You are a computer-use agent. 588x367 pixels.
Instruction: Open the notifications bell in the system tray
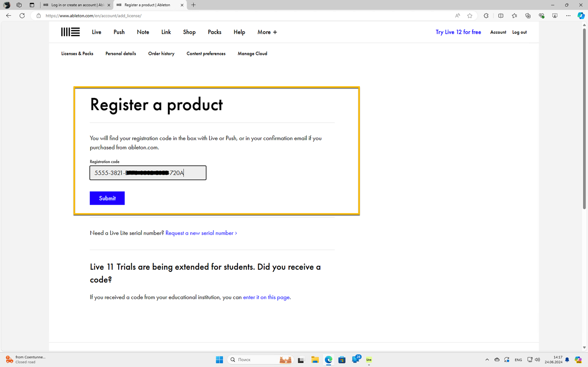coord(567,360)
